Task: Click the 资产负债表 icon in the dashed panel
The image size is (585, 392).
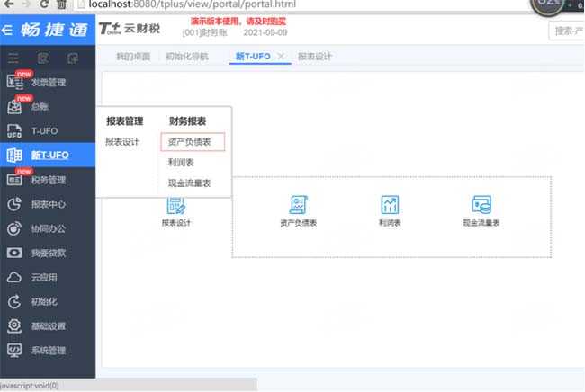Action: point(298,205)
